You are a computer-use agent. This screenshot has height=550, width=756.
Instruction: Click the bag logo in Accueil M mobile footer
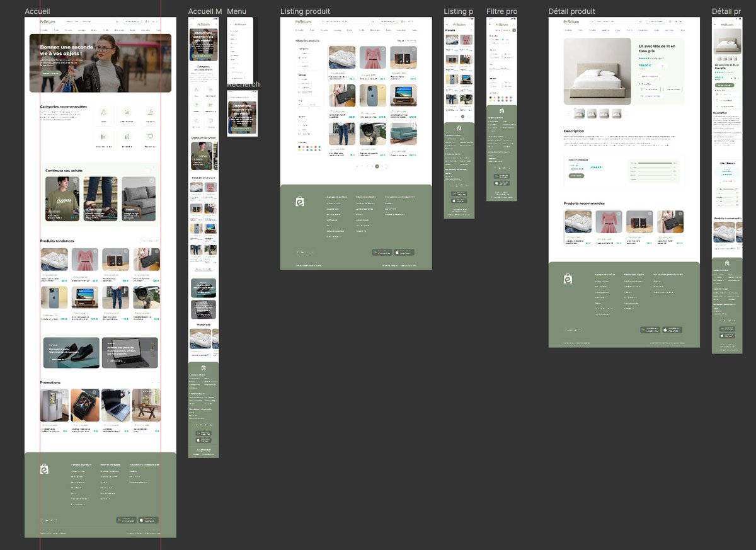click(203, 368)
